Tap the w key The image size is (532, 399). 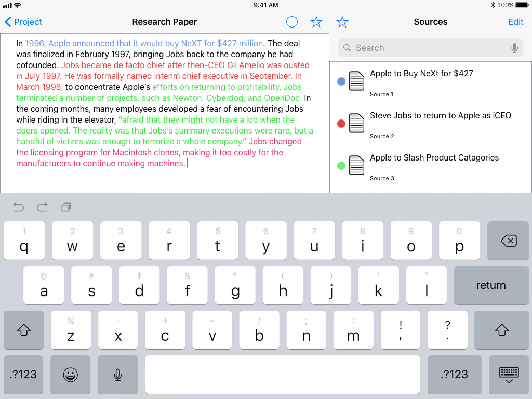click(72, 241)
